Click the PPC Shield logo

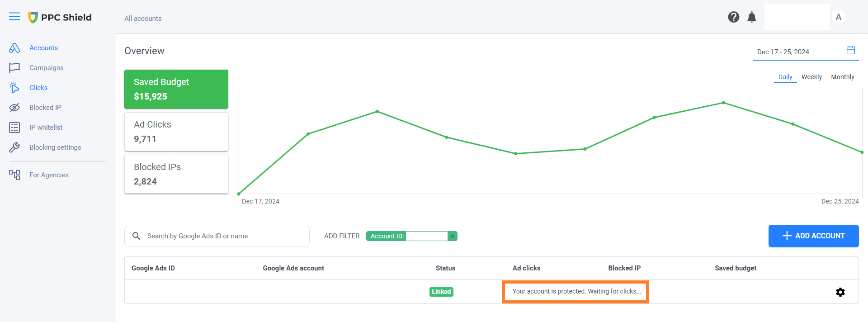pos(60,17)
